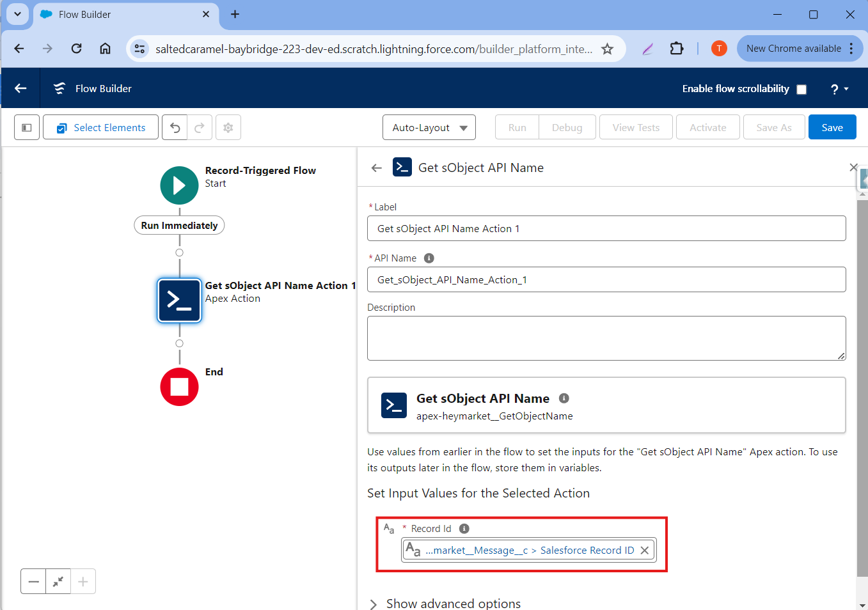Viewport: 868px width, 610px height.
Task: Open Chrome three-dot menu
Action: pos(851,49)
